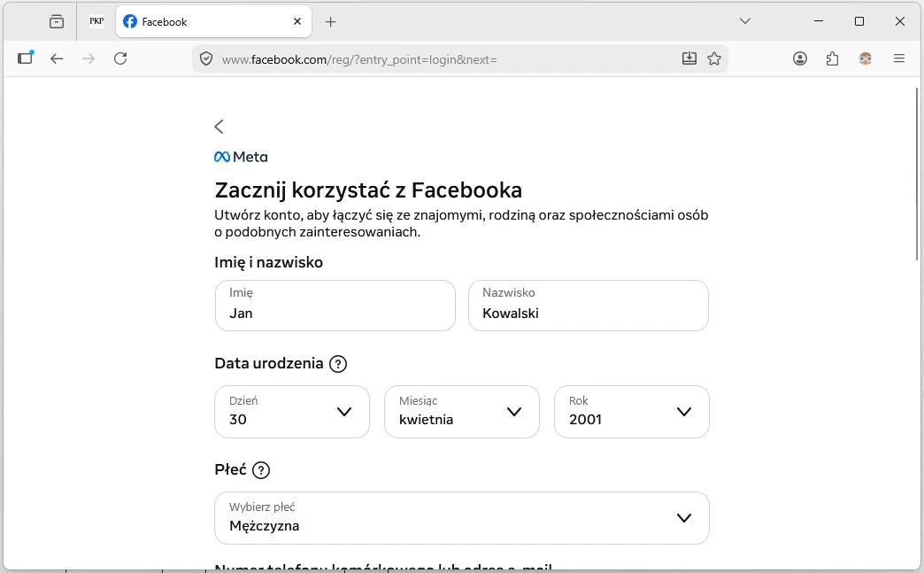This screenshot has width=924, height=573.
Task: Click the question mark icon beside Płeć
Action: (x=260, y=469)
